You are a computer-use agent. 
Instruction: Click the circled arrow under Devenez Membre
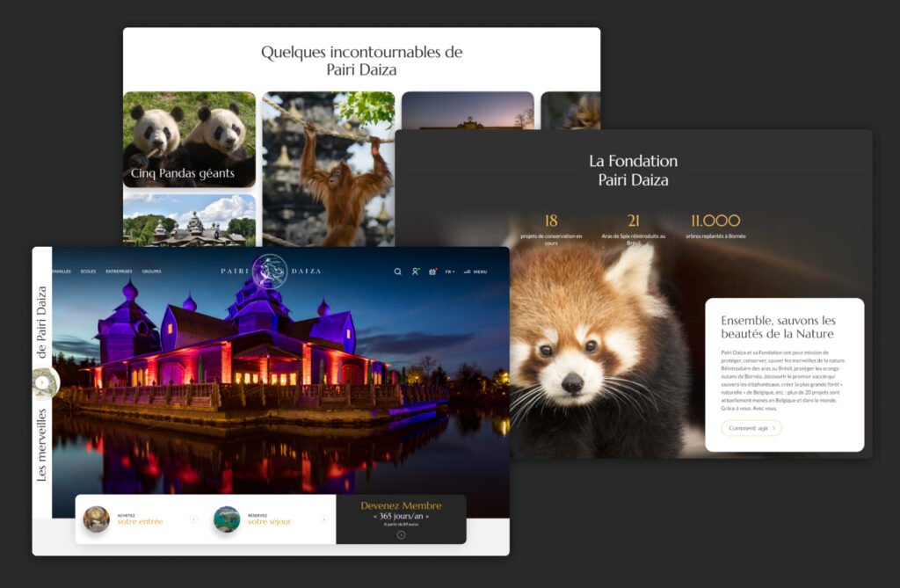tap(401, 535)
